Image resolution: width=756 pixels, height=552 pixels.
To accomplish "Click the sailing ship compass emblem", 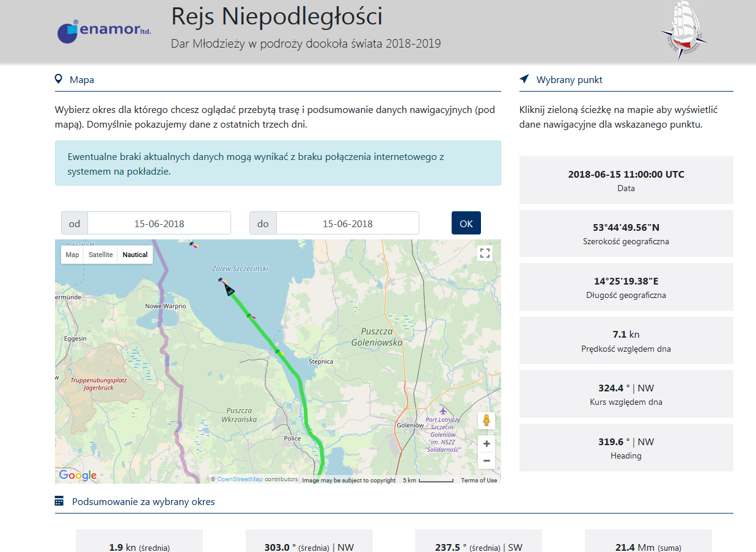I will 683,30.
